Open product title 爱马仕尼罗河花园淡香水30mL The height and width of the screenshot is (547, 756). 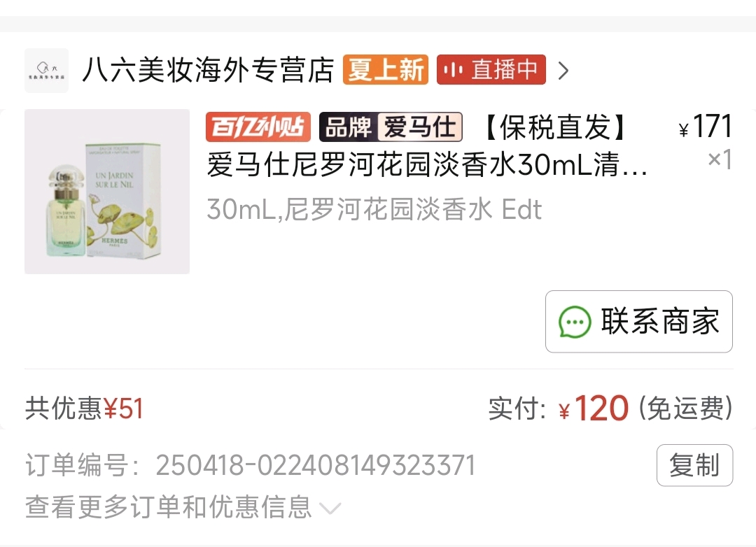427,165
